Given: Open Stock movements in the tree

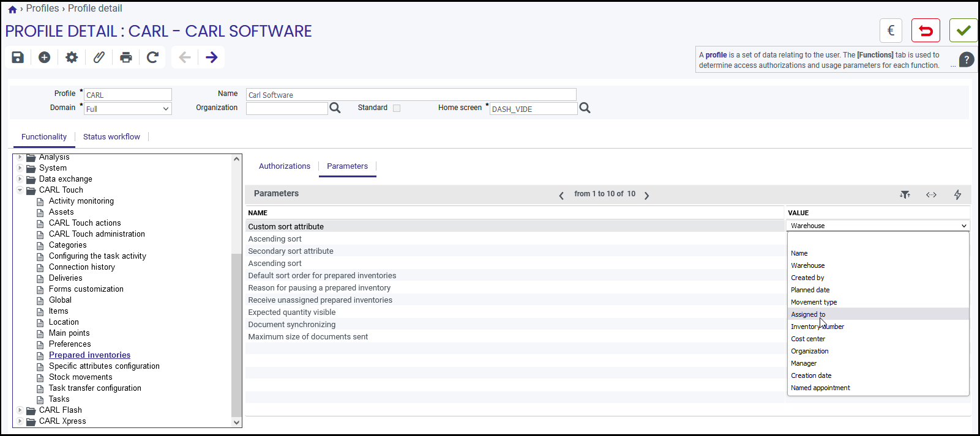Looking at the screenshot, I should pos(81,377).
